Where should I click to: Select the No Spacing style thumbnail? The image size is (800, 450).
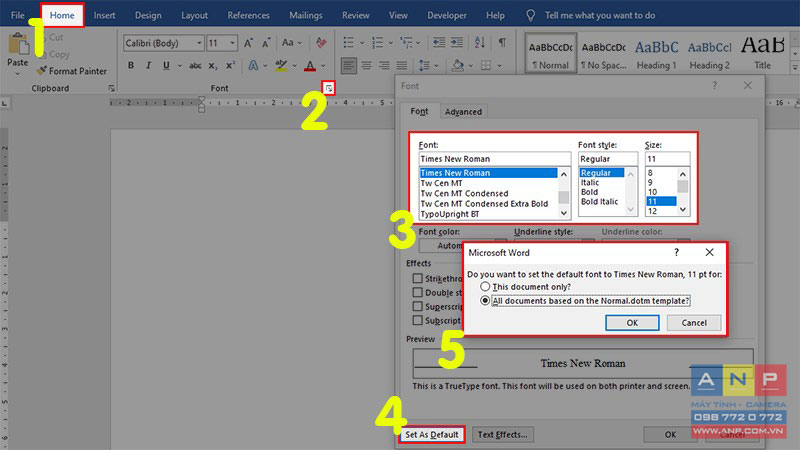click(x=604, y=54)
